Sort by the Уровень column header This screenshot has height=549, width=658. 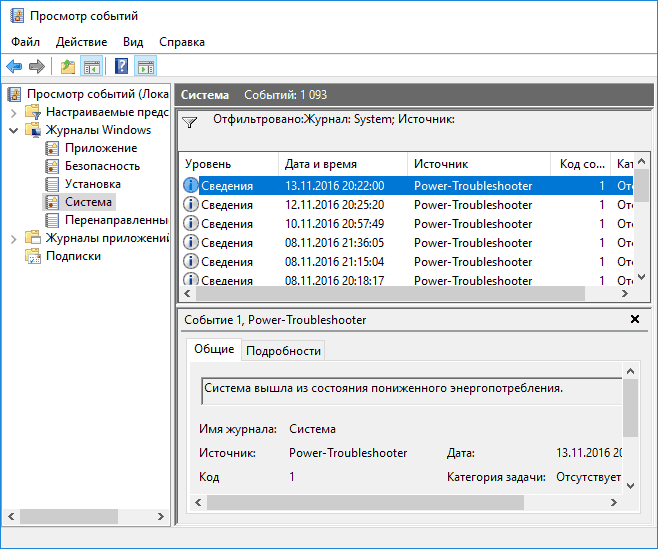pyautogui.click(x=229, y=164)
